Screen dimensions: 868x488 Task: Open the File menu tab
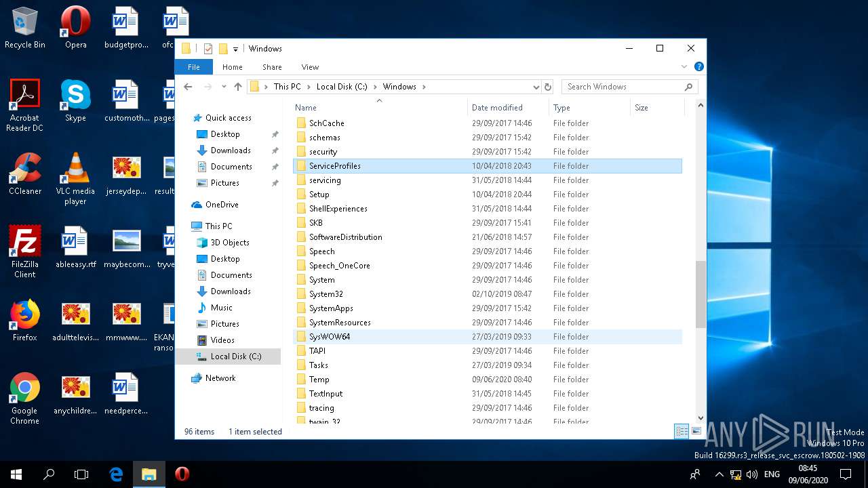[194, 67]
